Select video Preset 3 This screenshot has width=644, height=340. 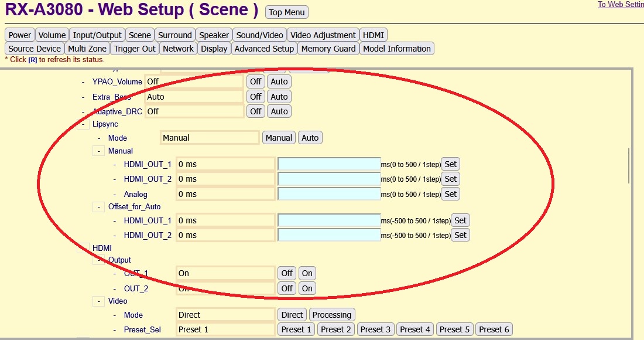[x=375, y=329]
